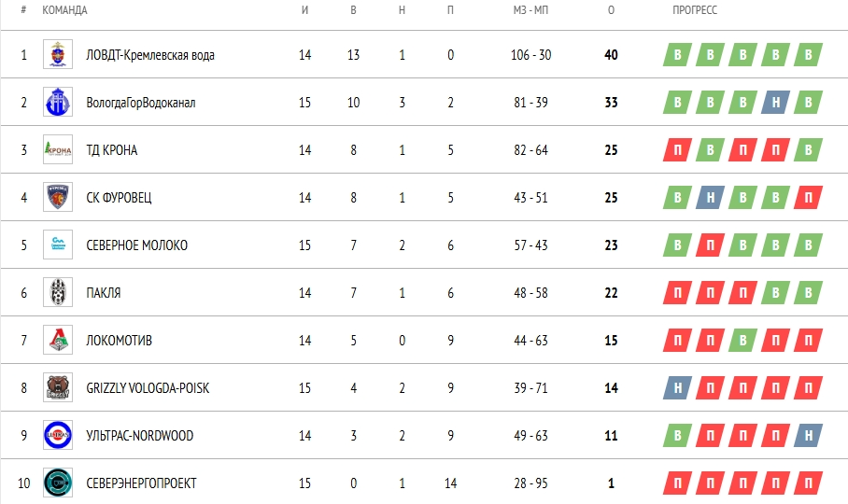Click the УЛЬТРАС-NORDWOOD team logo
Image resolution: width=848 pixels, height=504 pixels.
(x=58, y=435)
